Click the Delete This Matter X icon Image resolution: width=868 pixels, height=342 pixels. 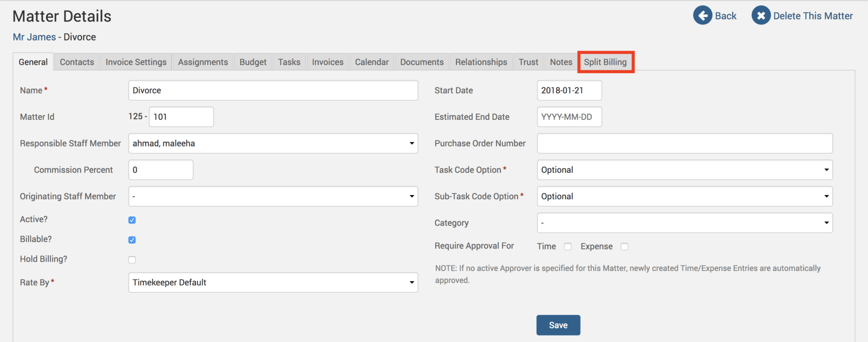[761, 16]
